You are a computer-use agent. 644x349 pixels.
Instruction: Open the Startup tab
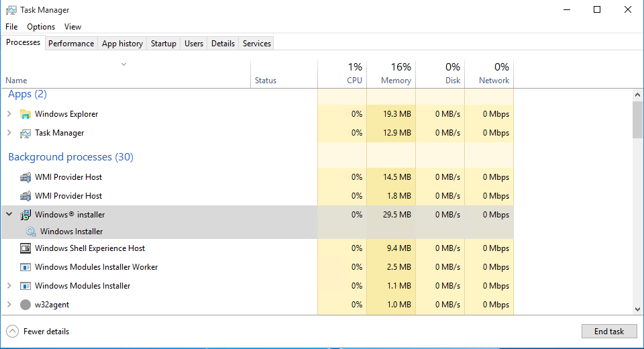[x=164, y=44]
